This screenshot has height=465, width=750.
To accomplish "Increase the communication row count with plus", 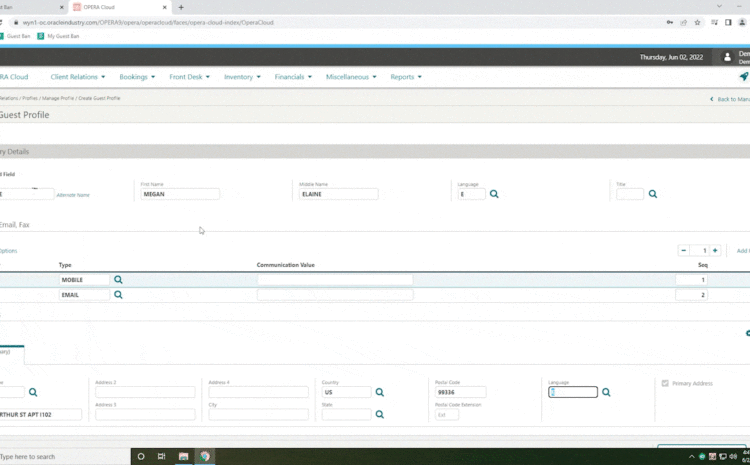I will (x=715, y=251).
